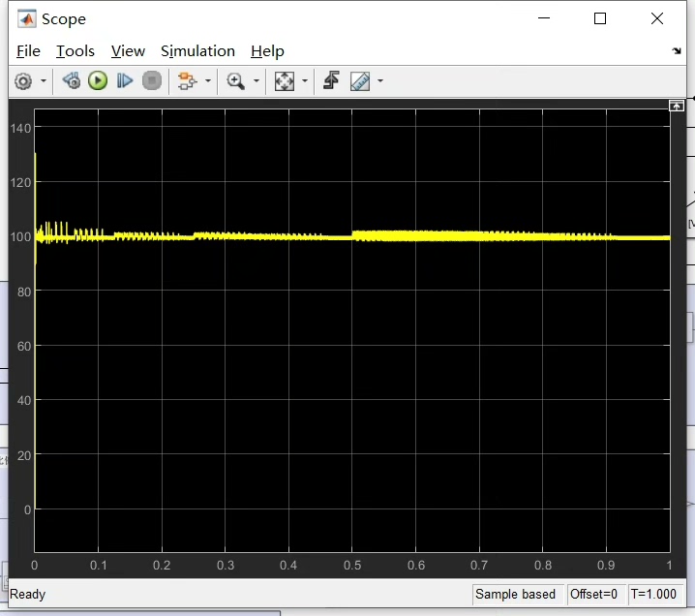Click the maximize axes button on plot
The width and height of the screenshot is (695, 616).
[x=677, y=106]
